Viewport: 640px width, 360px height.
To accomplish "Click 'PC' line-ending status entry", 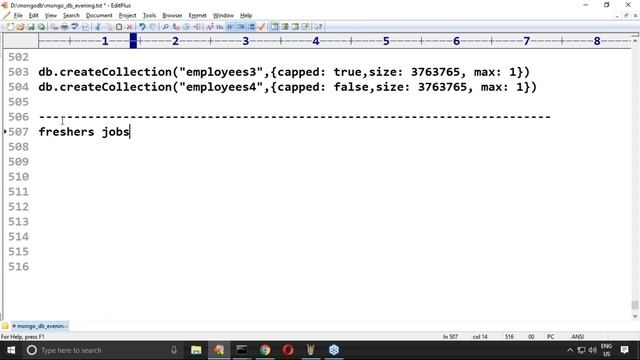I will coord(551,337).
